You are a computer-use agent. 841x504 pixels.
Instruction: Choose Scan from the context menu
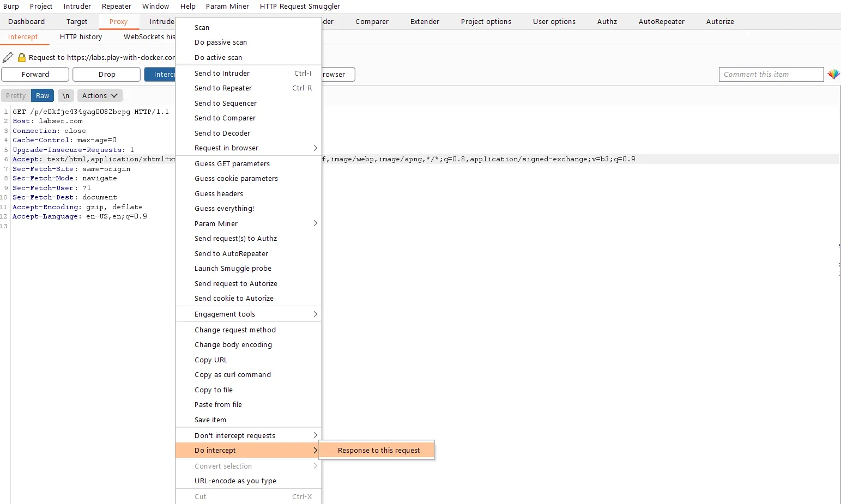point(249,27)
